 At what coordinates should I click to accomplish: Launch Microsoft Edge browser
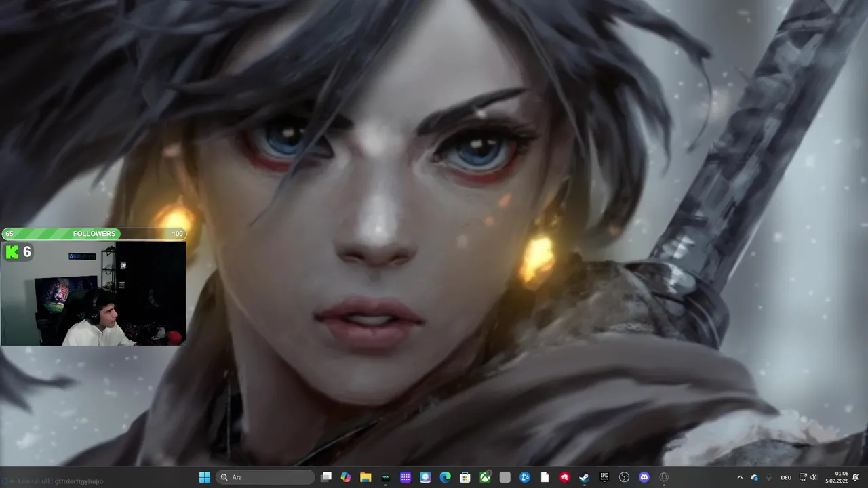click(x=446, y=477)
